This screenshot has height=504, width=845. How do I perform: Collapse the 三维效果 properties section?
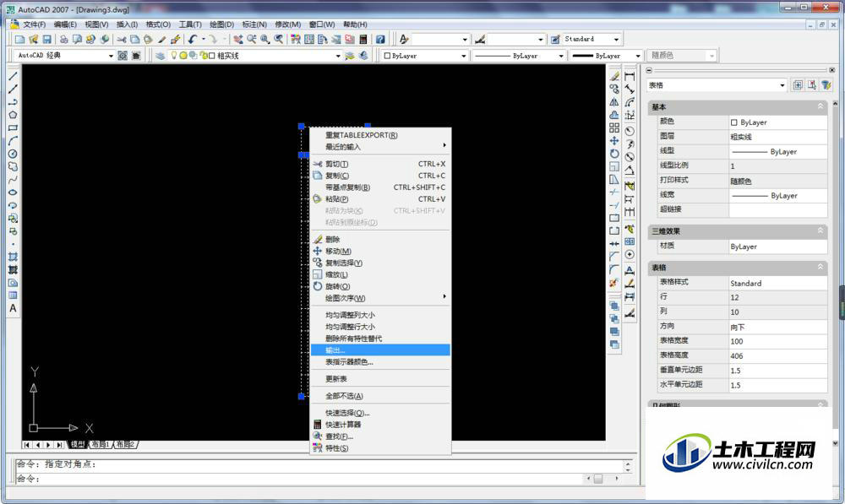tap(820, 230)
